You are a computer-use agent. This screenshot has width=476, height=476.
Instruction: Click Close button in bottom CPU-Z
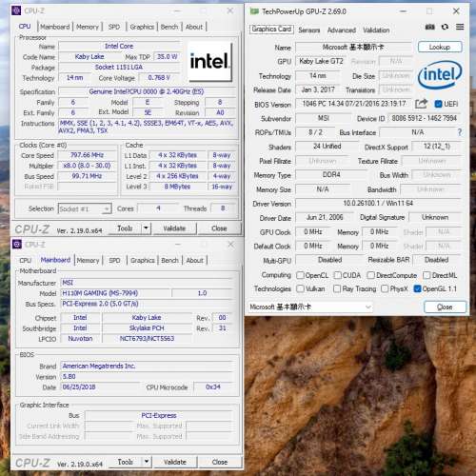coord(220,462)
